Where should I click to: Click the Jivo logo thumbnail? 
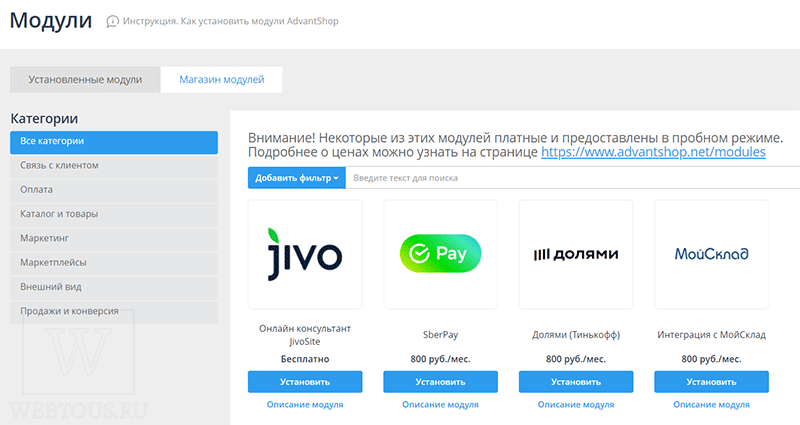(305, 254)
